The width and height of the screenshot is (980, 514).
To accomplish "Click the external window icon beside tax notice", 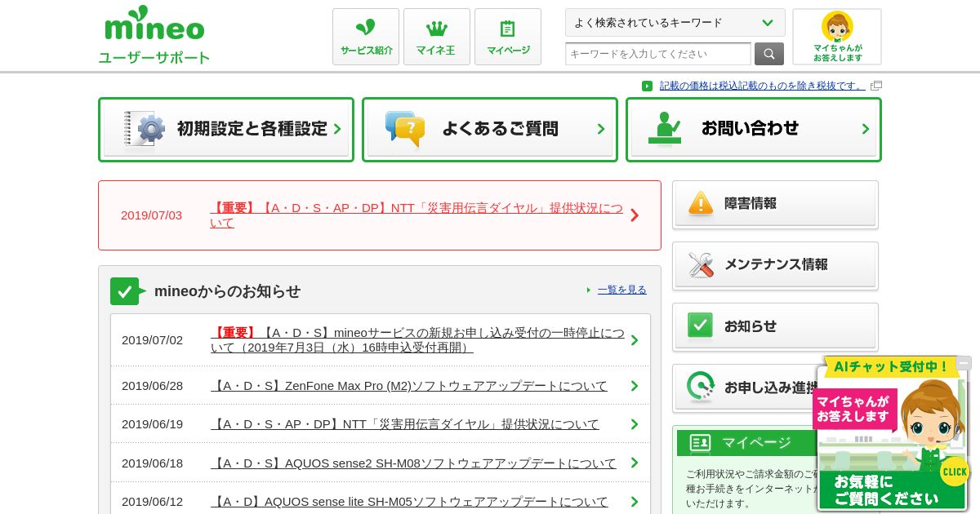I will pos(876,86).
